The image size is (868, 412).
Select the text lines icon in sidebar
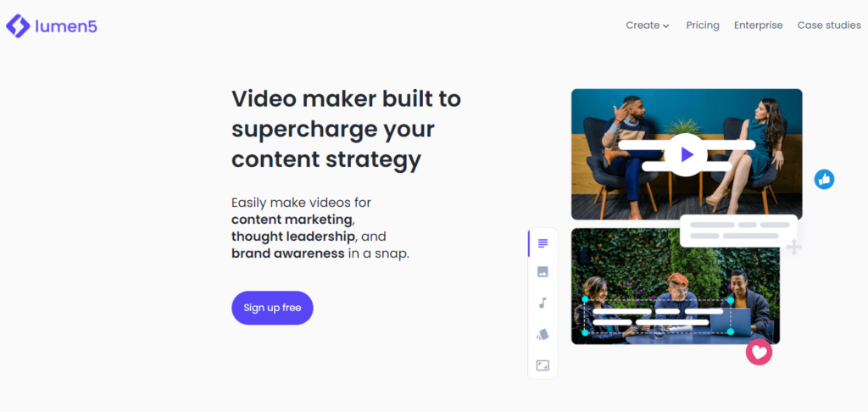[542, 243]
